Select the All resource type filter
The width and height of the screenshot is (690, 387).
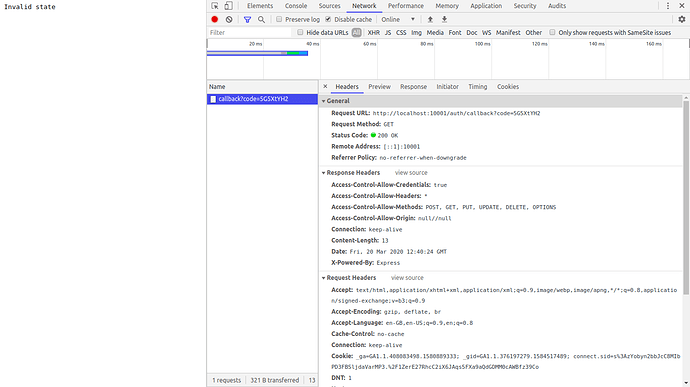356,33
